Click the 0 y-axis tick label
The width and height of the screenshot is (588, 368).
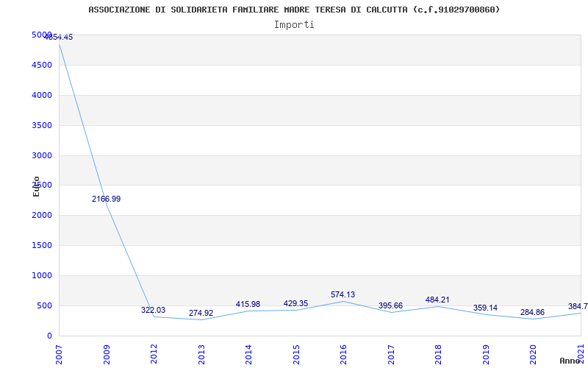coord(49,336)
